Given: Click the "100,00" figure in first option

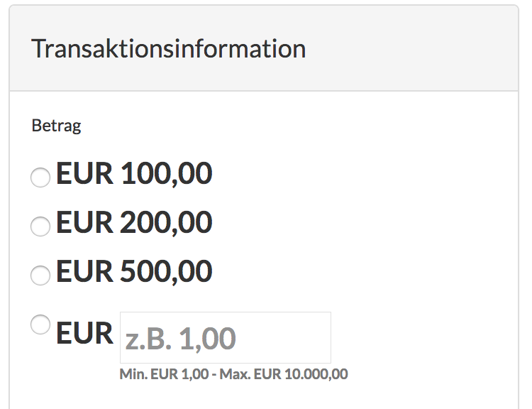Looking at the screenshot, I should pyautogui.click(x=166, y=174).
